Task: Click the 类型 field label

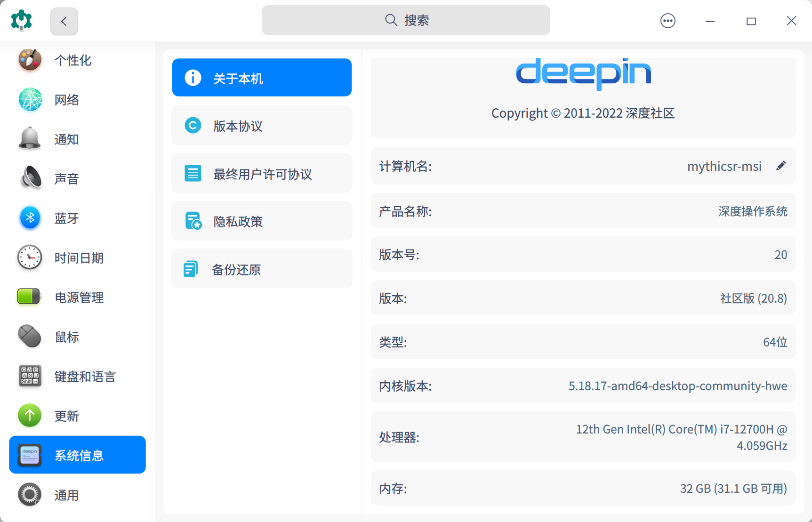Action: 393,342
